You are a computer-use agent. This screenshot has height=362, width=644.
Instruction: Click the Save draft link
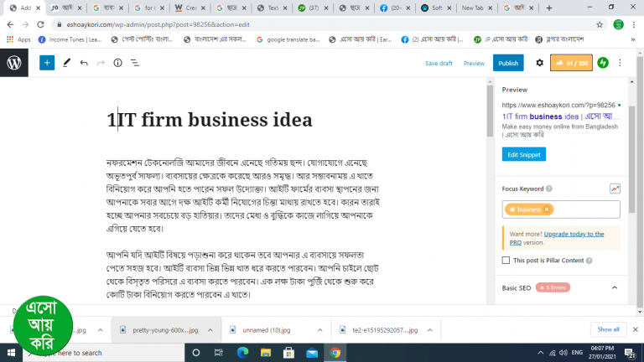(x=439, y=63)
